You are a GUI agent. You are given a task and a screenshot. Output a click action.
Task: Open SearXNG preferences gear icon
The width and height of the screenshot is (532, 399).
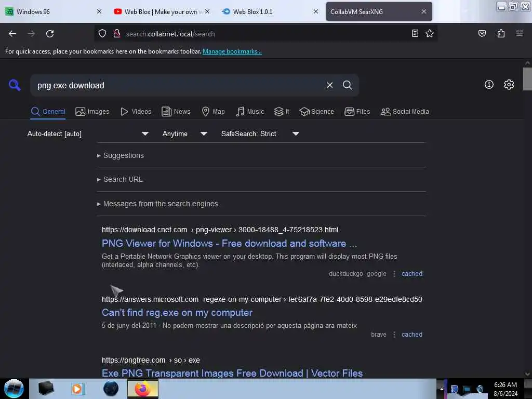509,85
